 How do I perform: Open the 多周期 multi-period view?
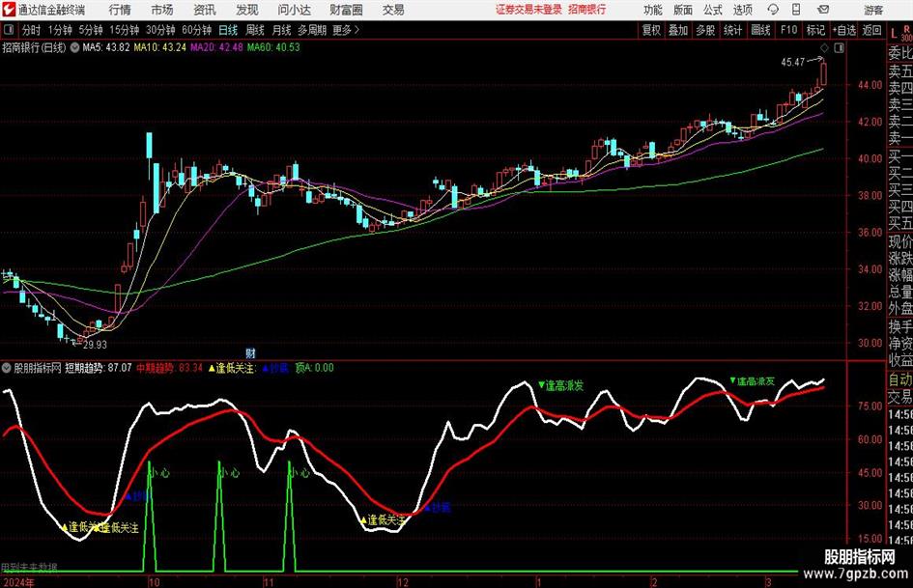point(311,30)
